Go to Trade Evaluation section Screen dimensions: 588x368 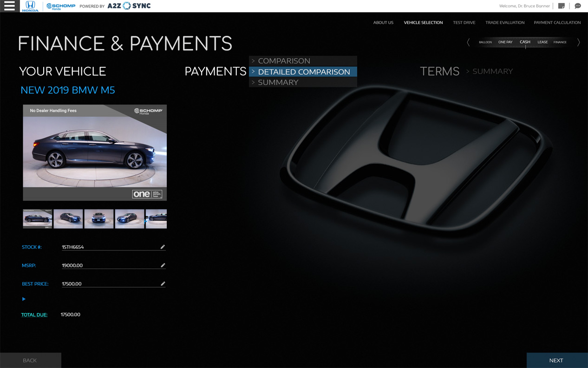pos(505,22)
